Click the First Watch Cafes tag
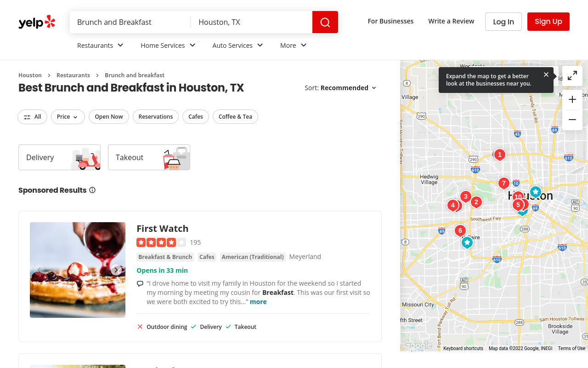The width and height of the screenshot is (588, 368). click(207, 257)
